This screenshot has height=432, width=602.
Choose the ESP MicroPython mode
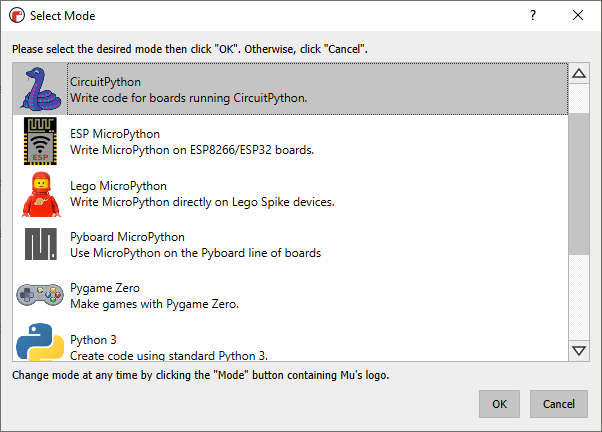coord(192,142)
